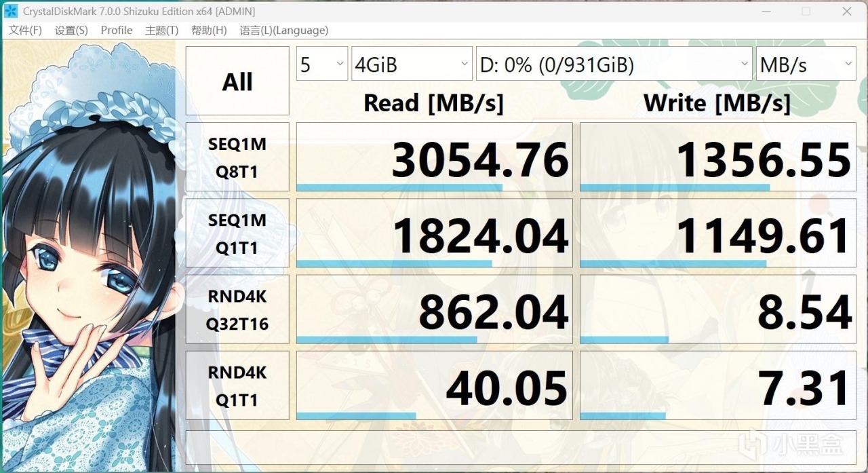Image resolution: width=868 pixels, height=473 pixels.
Task: Click the Read [MB/s] column header
Action: point(434,102)
